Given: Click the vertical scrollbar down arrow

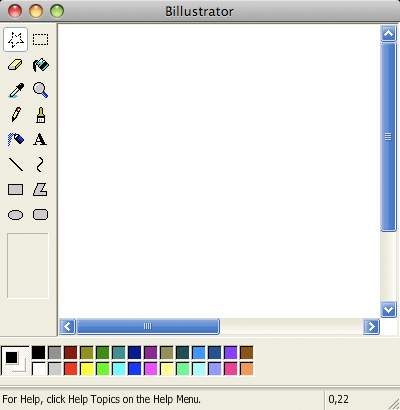Looking at the screenshot, I should click(x=388, y=310).
